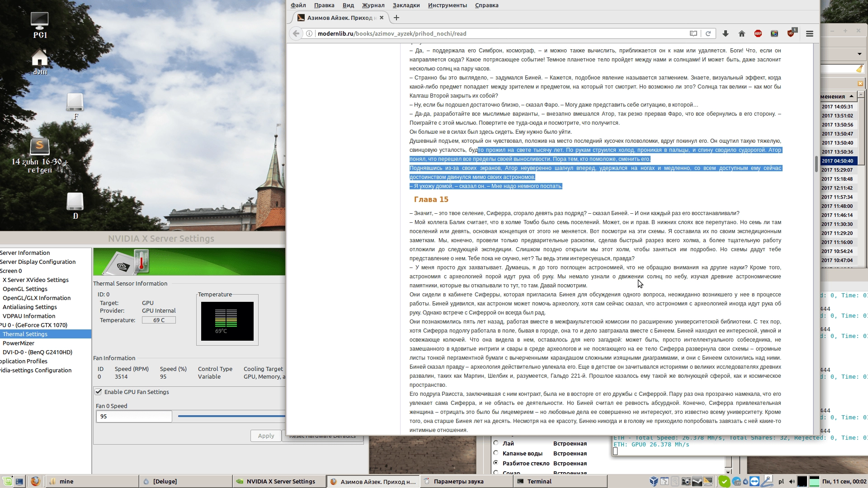Switch to the mine taskbar window
The image size is (868, 488).
click(92, 481)
